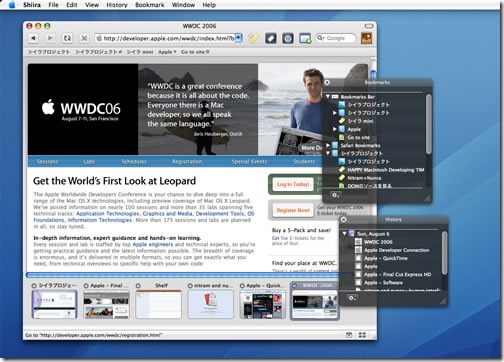Click the Stop loading X icon
Screen dimensions: 504x362
84,38
